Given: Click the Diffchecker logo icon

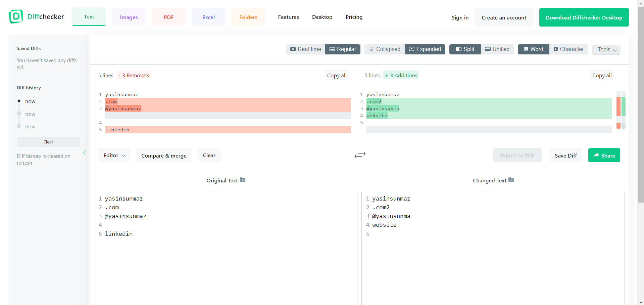Looking at the screenshot, I should (16, 16).
